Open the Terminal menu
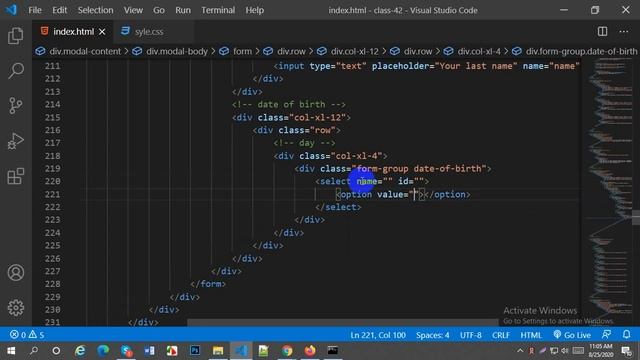Viewport: 640px width, 360px height. pos(218,10)
